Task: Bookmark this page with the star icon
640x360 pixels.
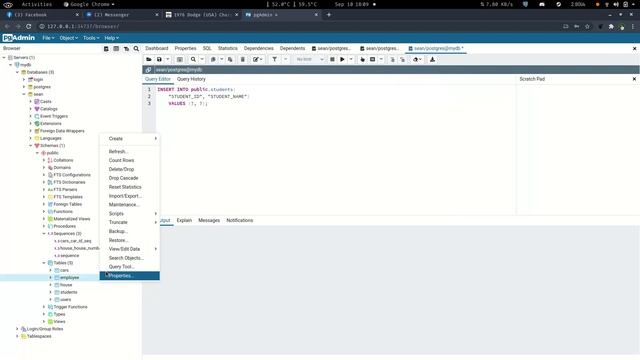Action: point(587,26)
